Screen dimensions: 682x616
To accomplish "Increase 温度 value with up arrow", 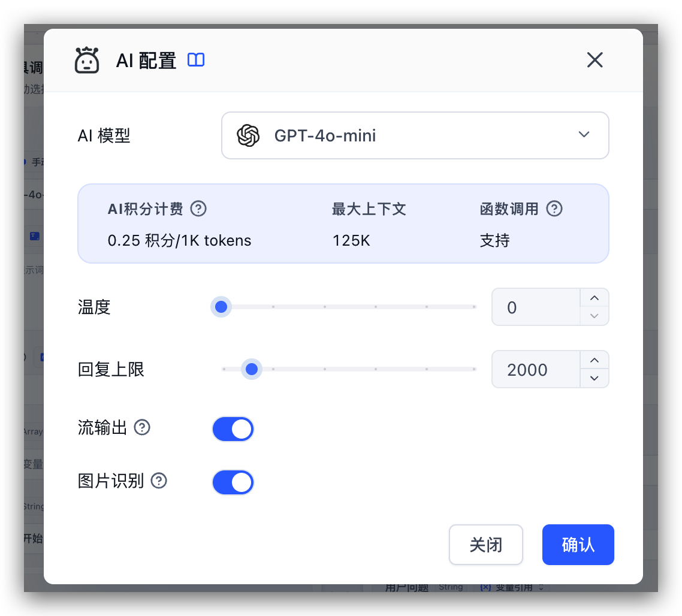I will coord(595,298).
